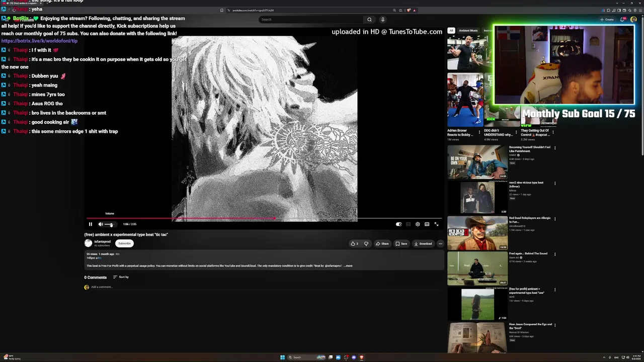Open options for 'Red Dead Roleplayers' video
This screenshot has height=362, width=644.
[555, 219]
